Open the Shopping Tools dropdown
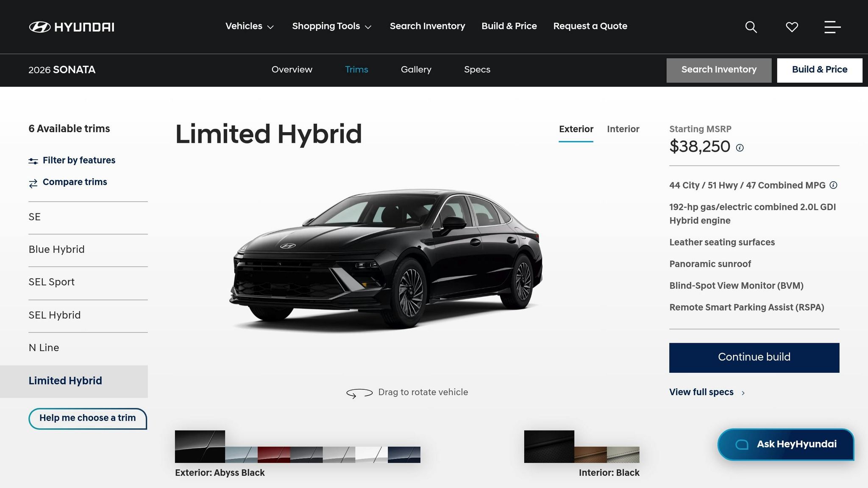 332,26
